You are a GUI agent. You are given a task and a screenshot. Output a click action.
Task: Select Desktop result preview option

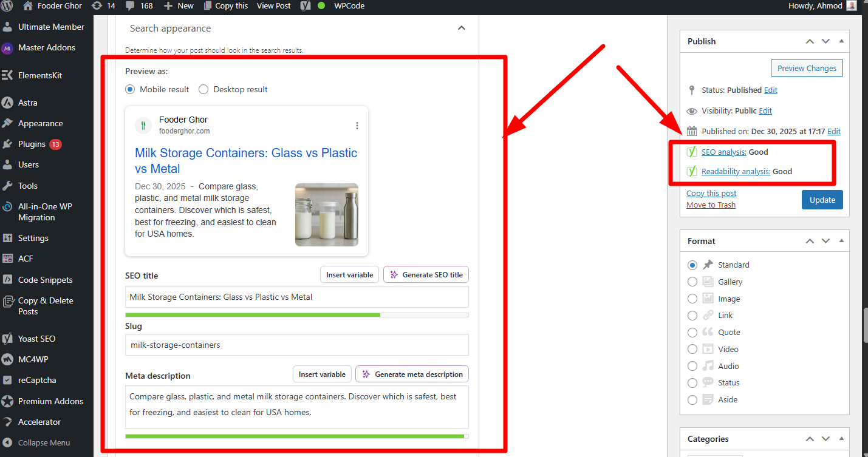click(x=203, y=89)
